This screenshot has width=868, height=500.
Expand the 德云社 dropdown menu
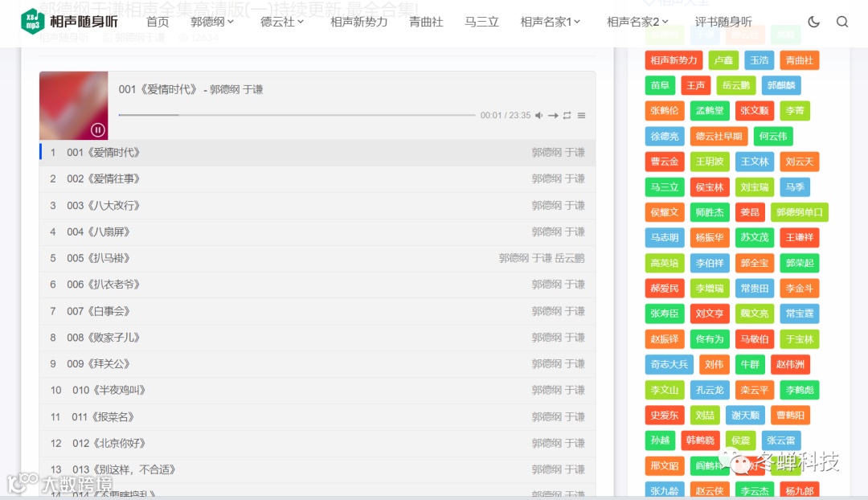click(282, 22)
